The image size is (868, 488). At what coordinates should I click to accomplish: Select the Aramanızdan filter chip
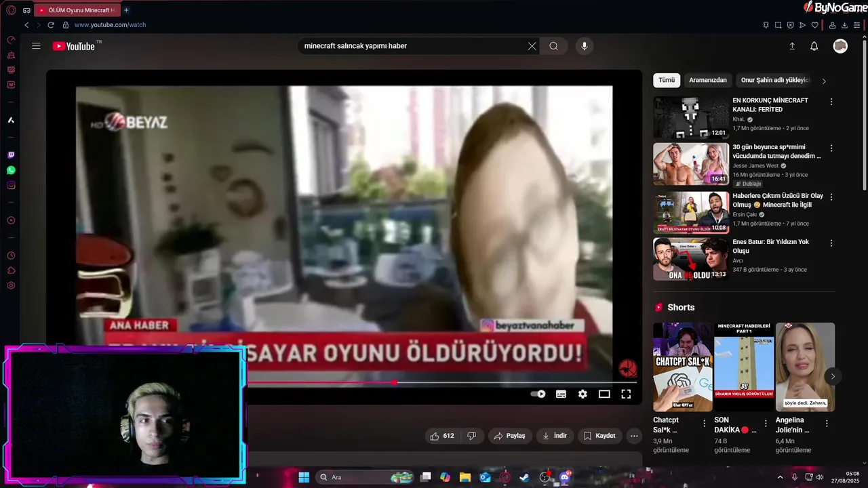pyautogui.click(x=708, y=80)
